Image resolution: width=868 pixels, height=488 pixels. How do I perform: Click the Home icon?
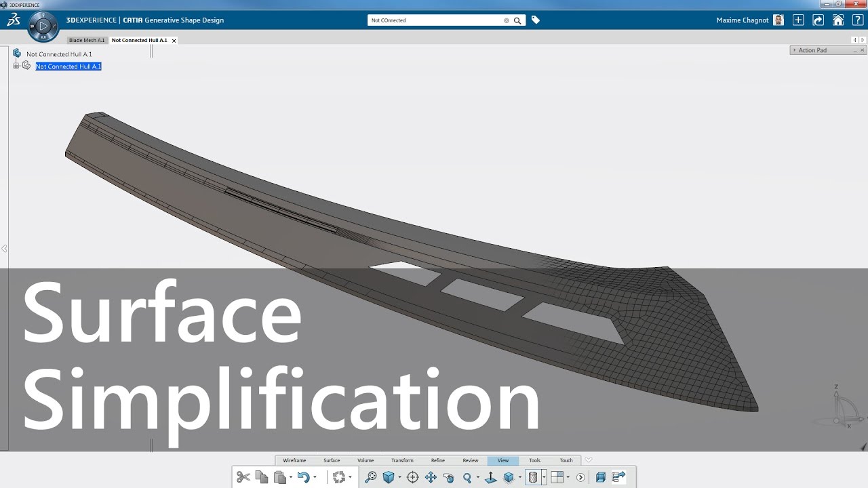pos(838,20)
